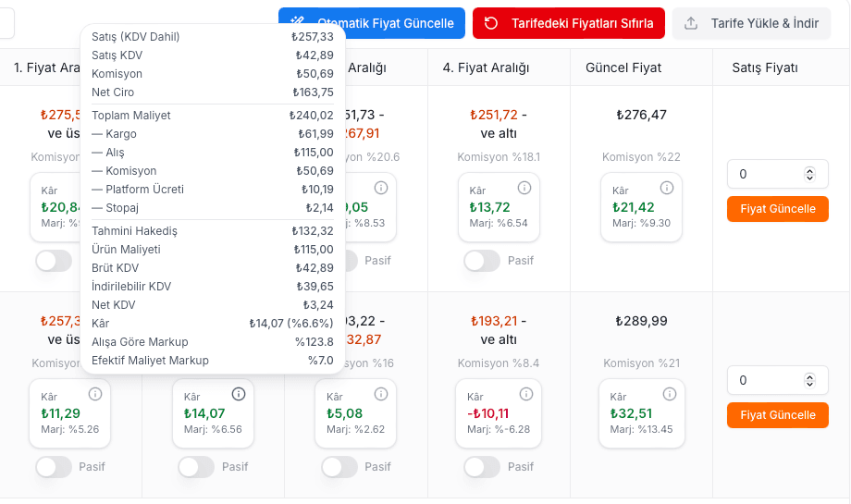The height and width of the screenshot is (504, 851).
Task: Activate Pasif switch under -₺10,11 card
Action: point(482,467)
